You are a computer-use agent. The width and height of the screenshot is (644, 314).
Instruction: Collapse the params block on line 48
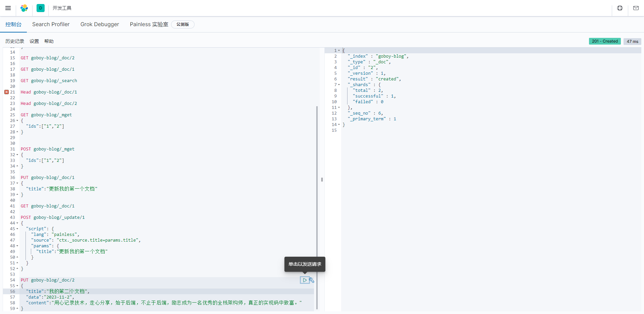pyautogui.click(x=17, y=246)
